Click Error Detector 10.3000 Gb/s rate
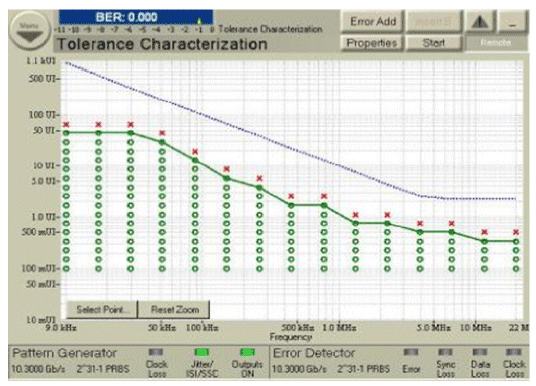 point(299,369)
